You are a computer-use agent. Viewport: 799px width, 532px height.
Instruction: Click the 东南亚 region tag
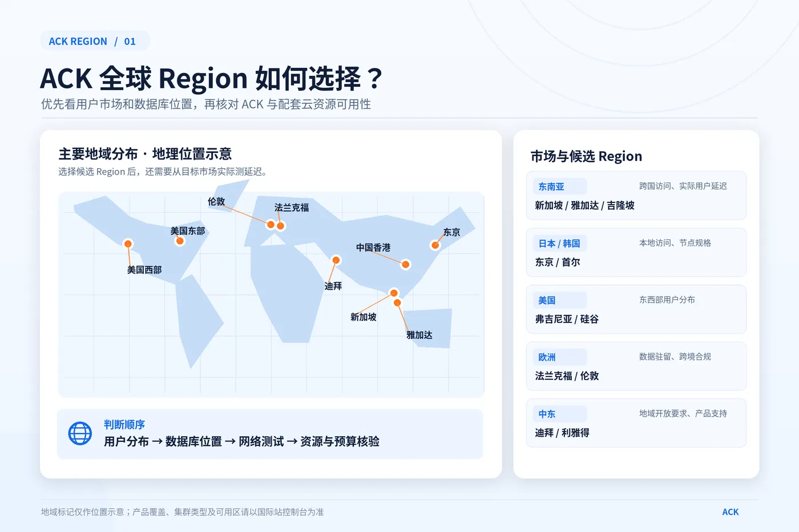(x=560, y=186)
